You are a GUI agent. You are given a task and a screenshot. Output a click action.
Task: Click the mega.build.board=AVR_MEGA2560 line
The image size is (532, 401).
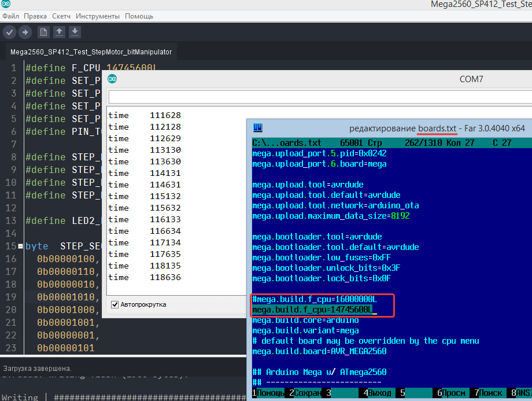319,351
